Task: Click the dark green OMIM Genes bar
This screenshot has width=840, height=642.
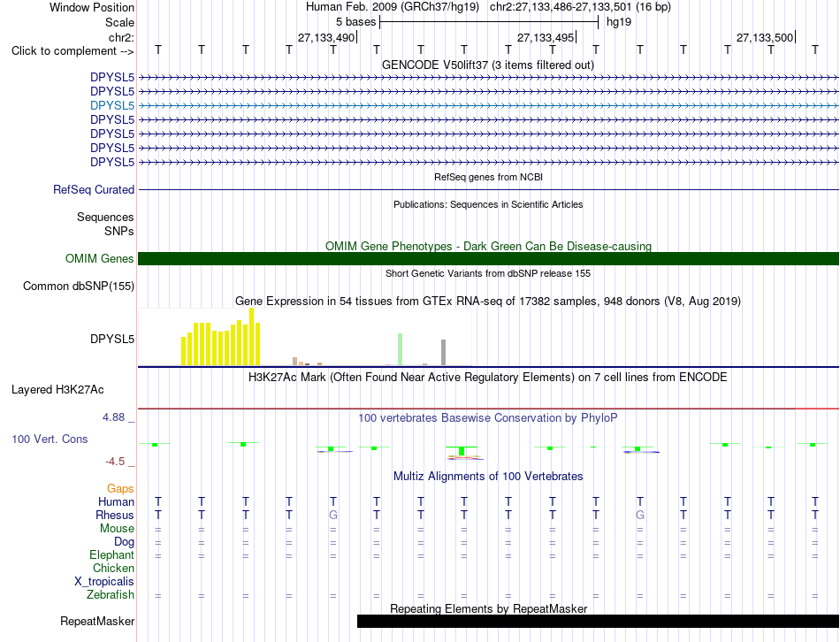Action: (x=488, y=259)
